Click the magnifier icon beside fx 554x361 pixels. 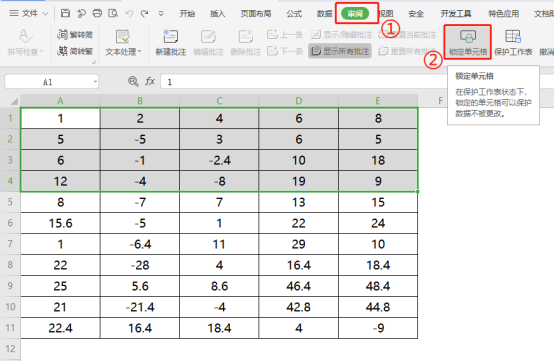[133, 82]
